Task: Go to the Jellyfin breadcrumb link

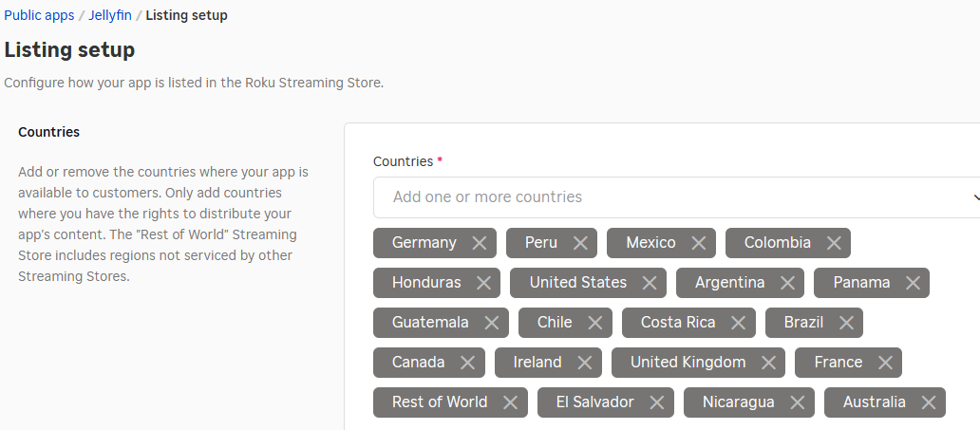Action: (x=110, y=15)
